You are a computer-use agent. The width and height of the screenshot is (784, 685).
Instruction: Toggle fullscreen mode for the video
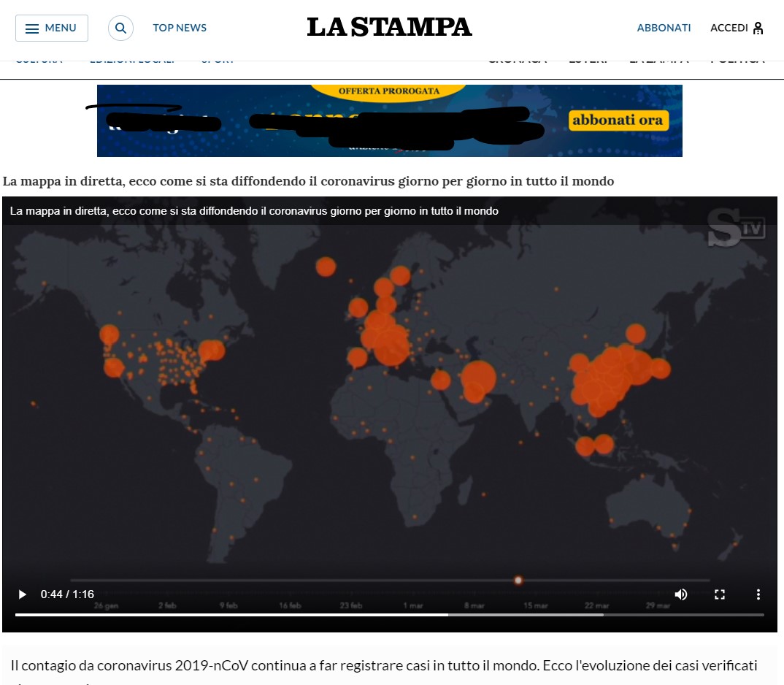click(720, 594)
